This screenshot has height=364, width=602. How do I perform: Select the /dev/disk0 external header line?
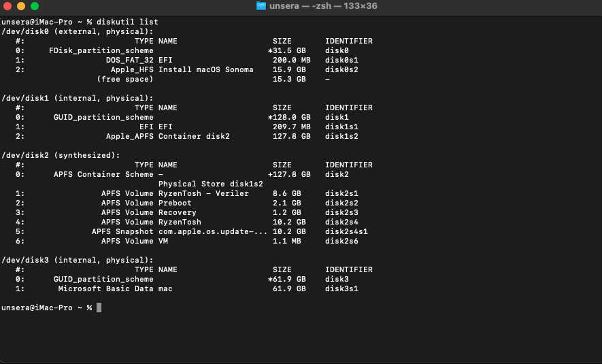click(78, 31)
